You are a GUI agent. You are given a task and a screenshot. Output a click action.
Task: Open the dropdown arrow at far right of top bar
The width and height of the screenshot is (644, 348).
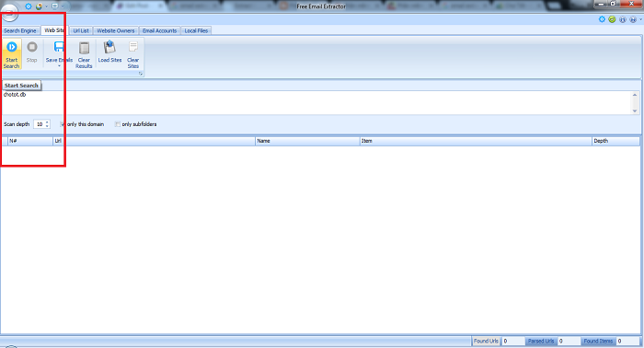point(640,19)
